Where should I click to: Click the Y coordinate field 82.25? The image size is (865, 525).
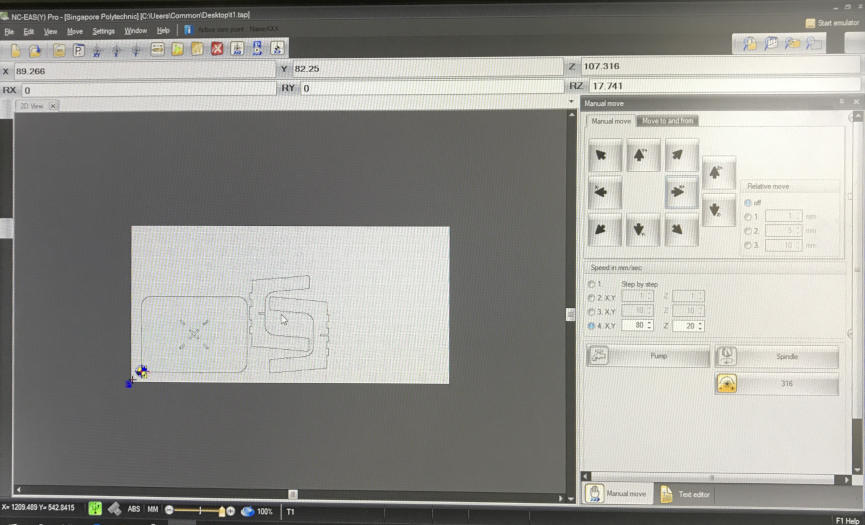coord(428,68)
